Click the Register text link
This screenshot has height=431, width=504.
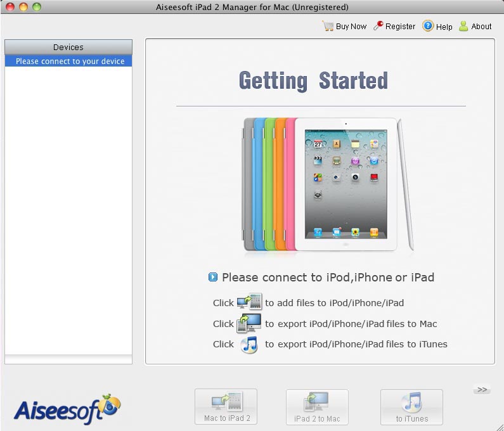pyautogui.click(x=400, y=27)
